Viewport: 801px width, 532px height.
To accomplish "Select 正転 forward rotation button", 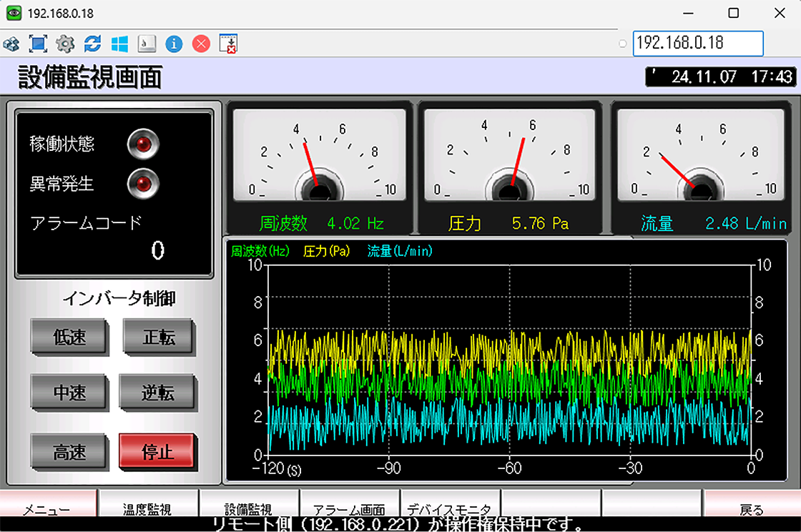I will point(158,338).
